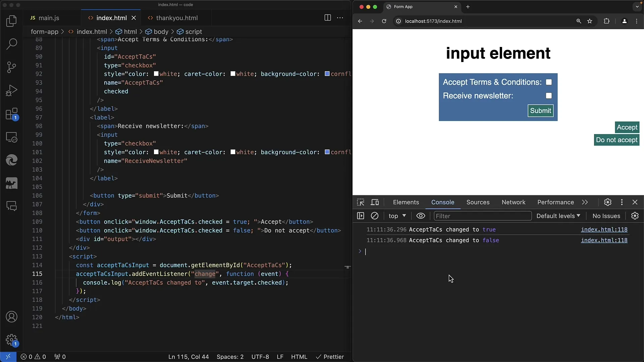Open the Inspect Element icon in DevTools
The image size is (644, 362).
[x=361, y=202]
